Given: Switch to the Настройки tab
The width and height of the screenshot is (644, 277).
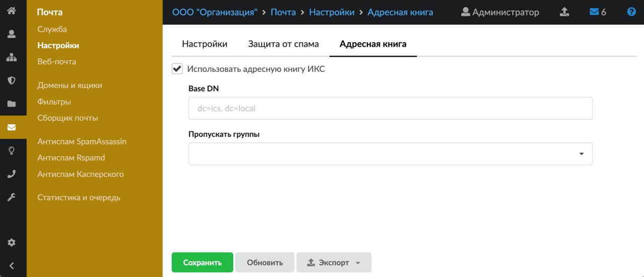Looking at the screenshot, I should [204, 44].
